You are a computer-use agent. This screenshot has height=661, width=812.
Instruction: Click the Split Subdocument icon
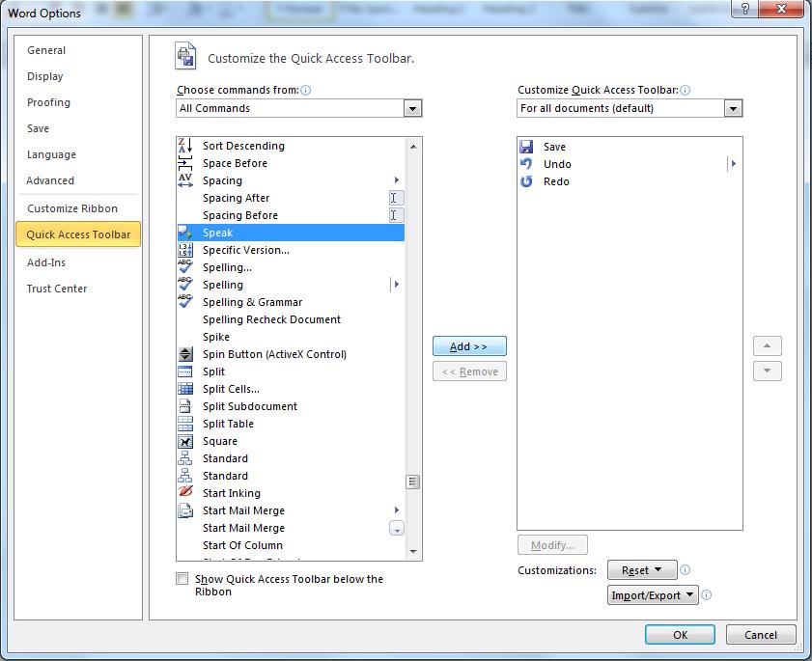[184, 406]
